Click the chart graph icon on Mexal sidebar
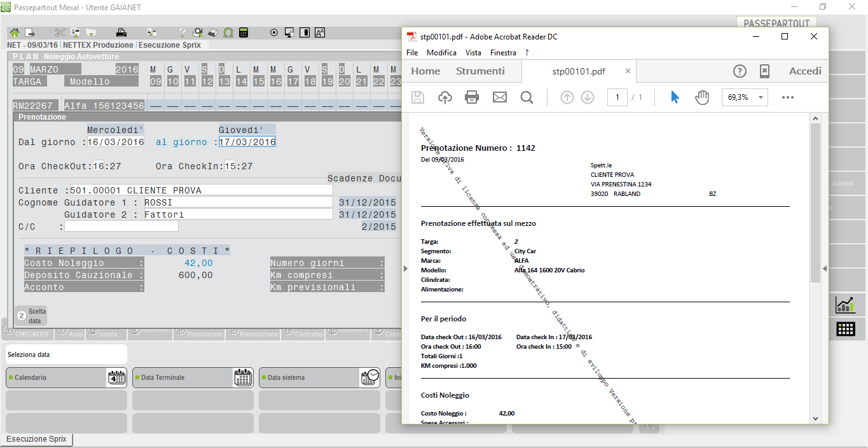 pyautogui.click(x=845, y=305)
